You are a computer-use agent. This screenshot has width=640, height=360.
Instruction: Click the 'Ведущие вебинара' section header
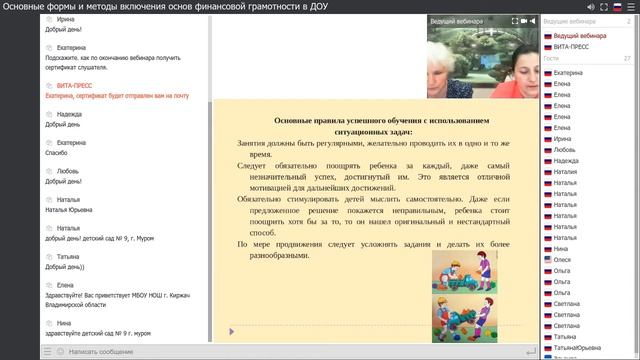pos(569,21)
